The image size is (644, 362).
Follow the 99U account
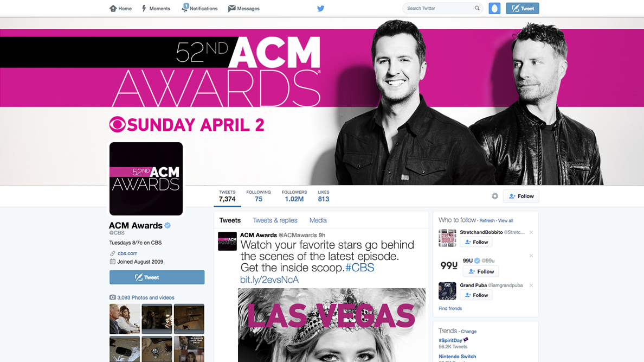[x=481, y=271]
